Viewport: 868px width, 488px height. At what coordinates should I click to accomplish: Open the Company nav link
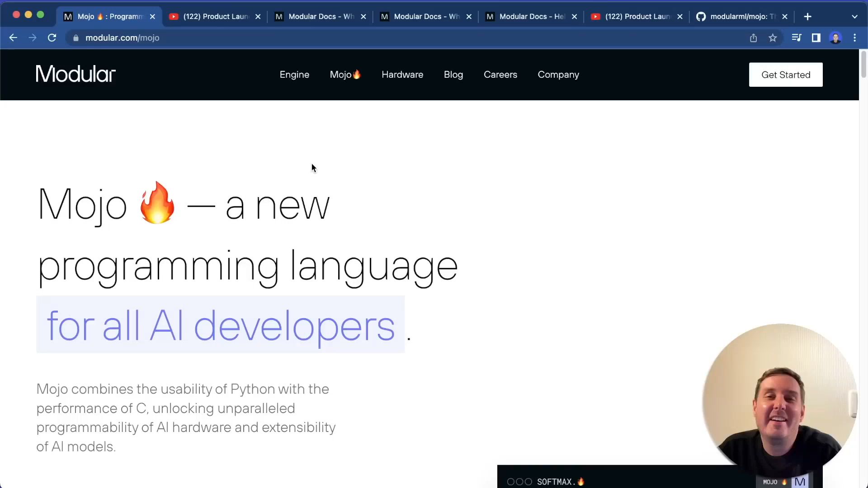(x=558, y=75)
